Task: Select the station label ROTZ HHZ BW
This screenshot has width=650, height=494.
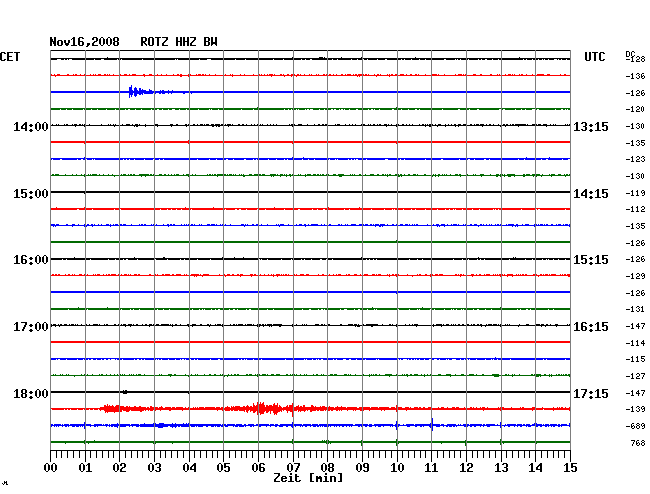Action: click(179, 42)
